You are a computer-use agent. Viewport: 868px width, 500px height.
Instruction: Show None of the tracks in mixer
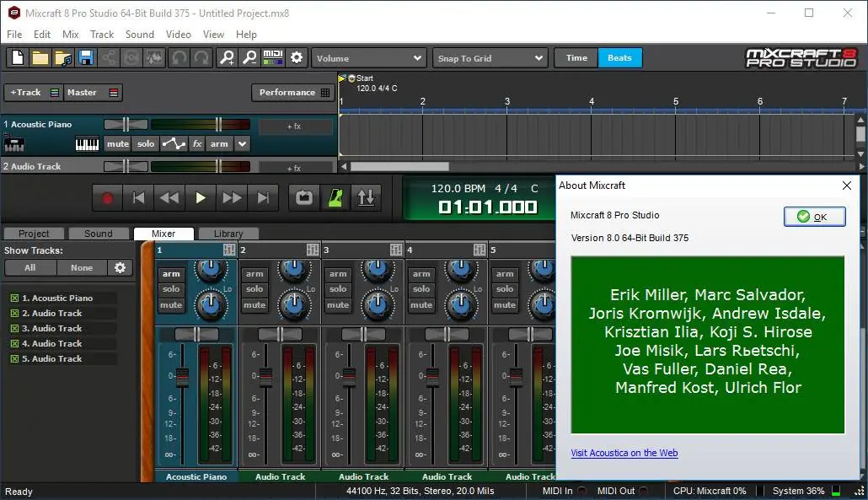point(82,268)
